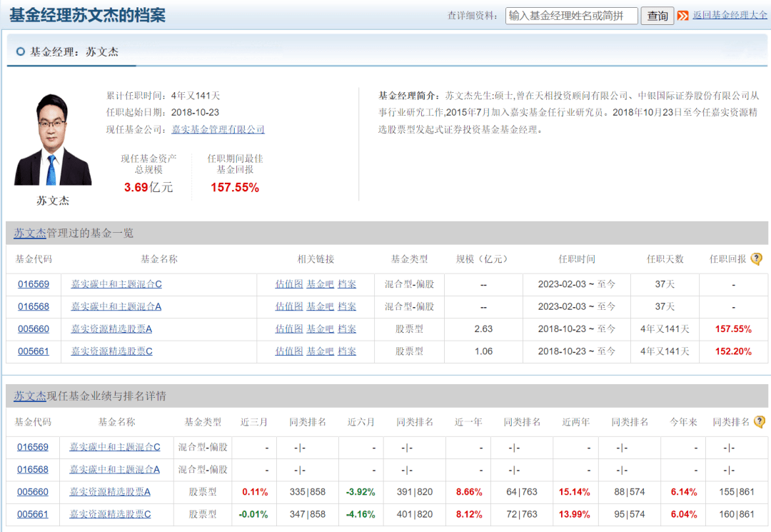Open 嘉实资源精选股票A in performance ranking table

(x=110, y=492)
